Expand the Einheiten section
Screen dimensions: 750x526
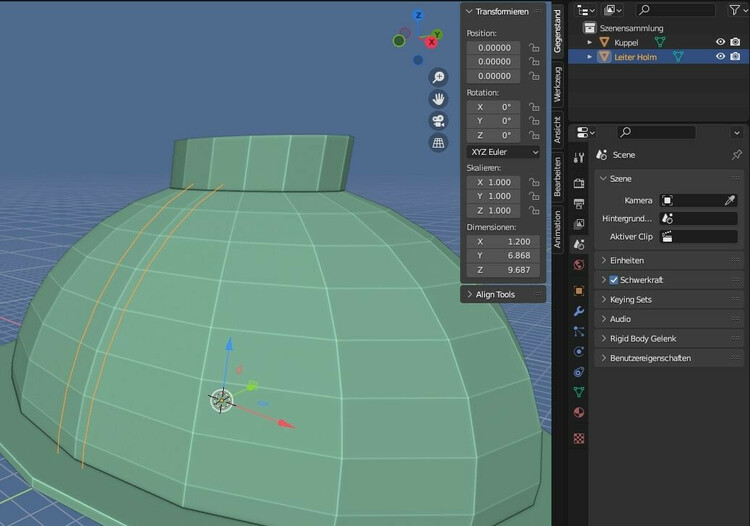coord(604,260)
